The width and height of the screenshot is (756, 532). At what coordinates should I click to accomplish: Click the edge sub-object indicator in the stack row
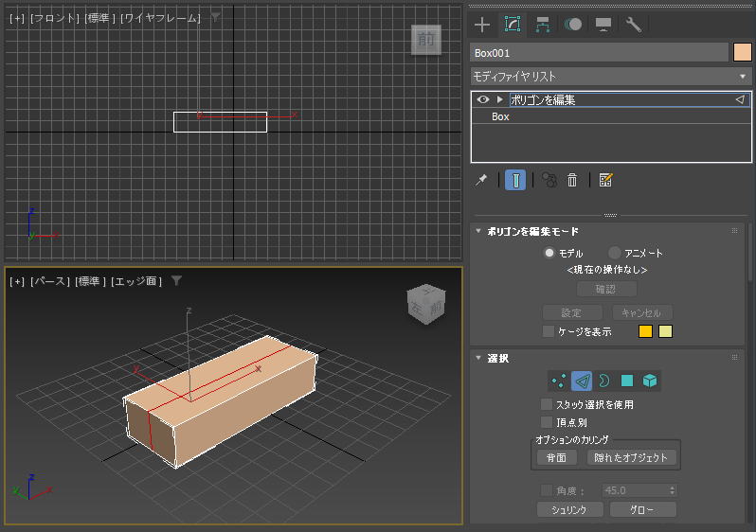click(x=740, y=99)
